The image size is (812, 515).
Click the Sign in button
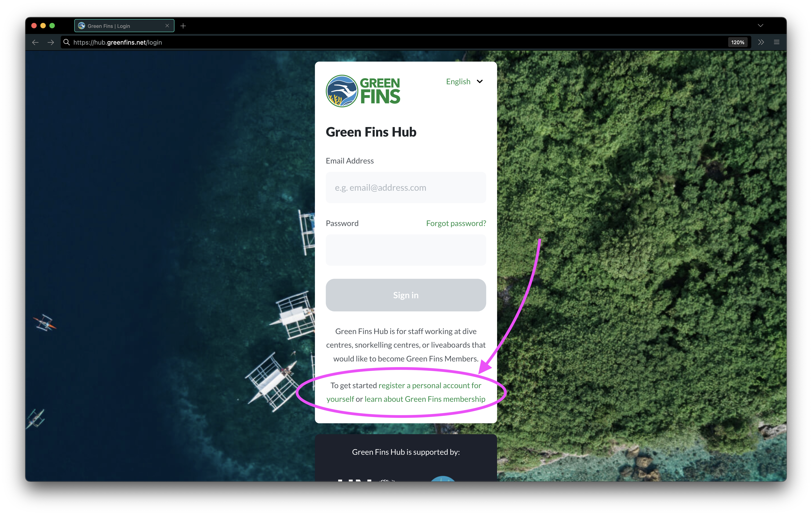[x=406, y=295]
